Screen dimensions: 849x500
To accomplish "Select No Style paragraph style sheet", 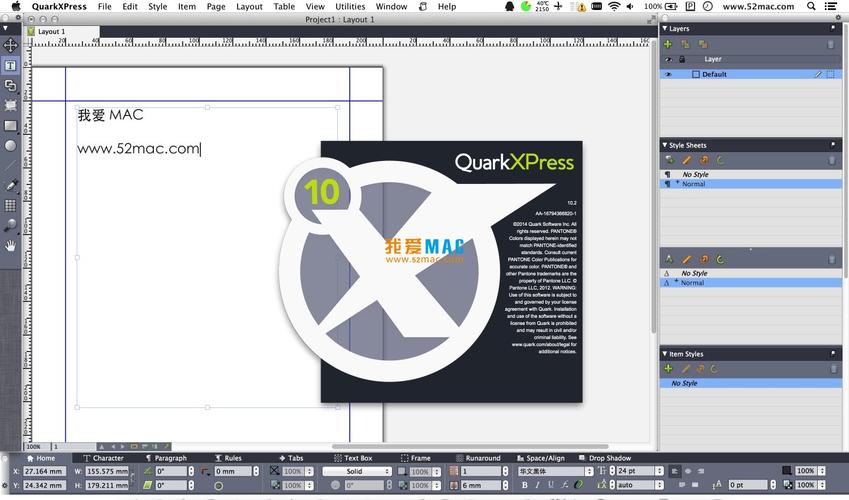I will coord(750,174).
